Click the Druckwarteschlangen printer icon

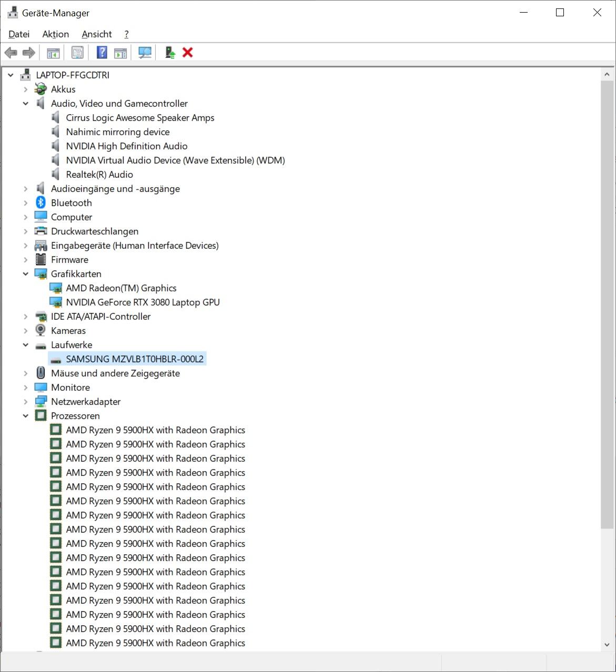point(41,231)
